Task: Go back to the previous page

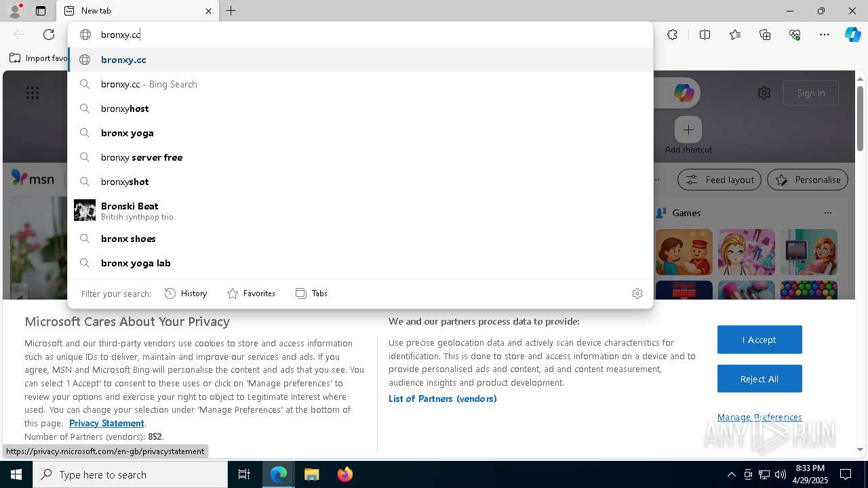Action: coord(19,35)
